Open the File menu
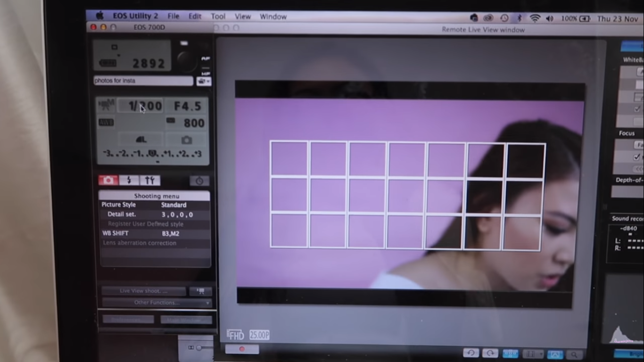The image size is (644, 362). click(x=173, y=16)
